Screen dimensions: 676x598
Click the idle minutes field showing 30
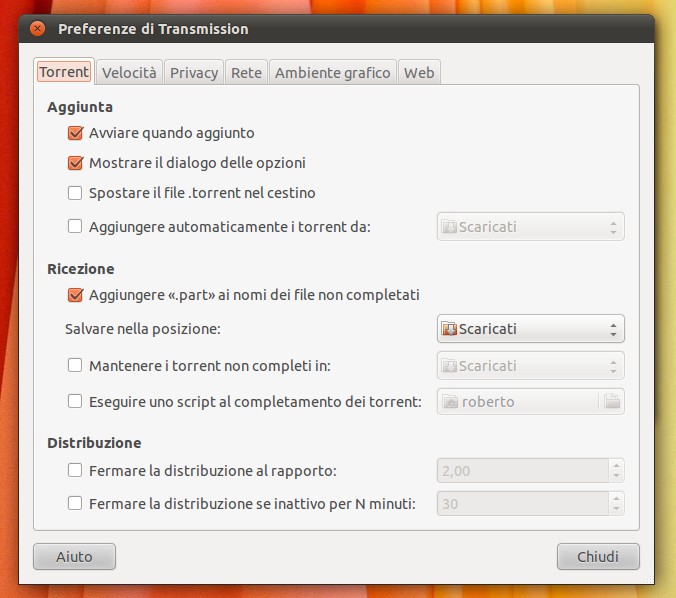[523, 504]
